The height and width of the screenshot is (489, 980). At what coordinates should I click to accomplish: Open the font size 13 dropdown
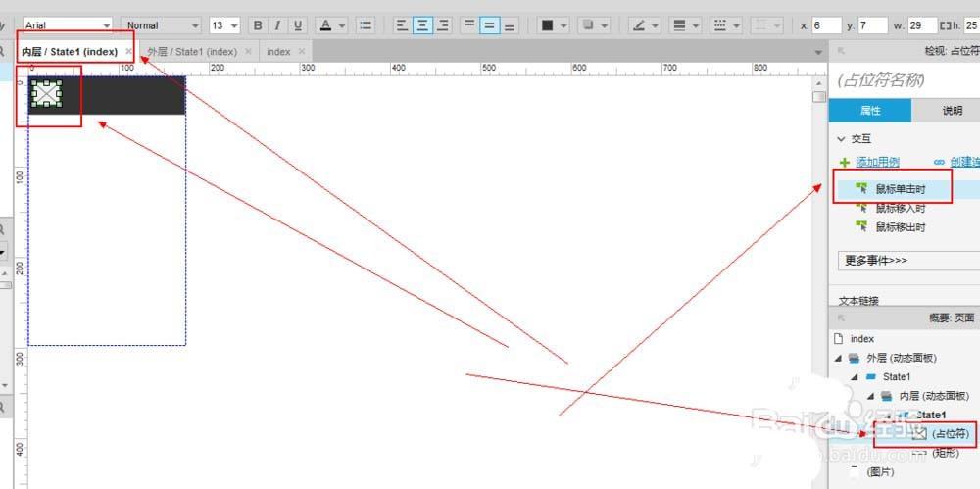[224, 25]
